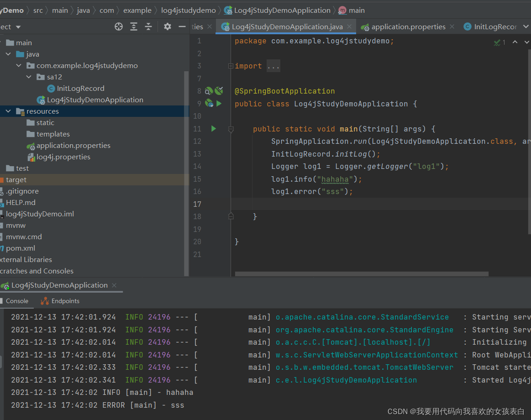The height and width of the screenshot is (420, 531).
Task: Go to previous highlighted problem arrow
Action: coord(515,42)
